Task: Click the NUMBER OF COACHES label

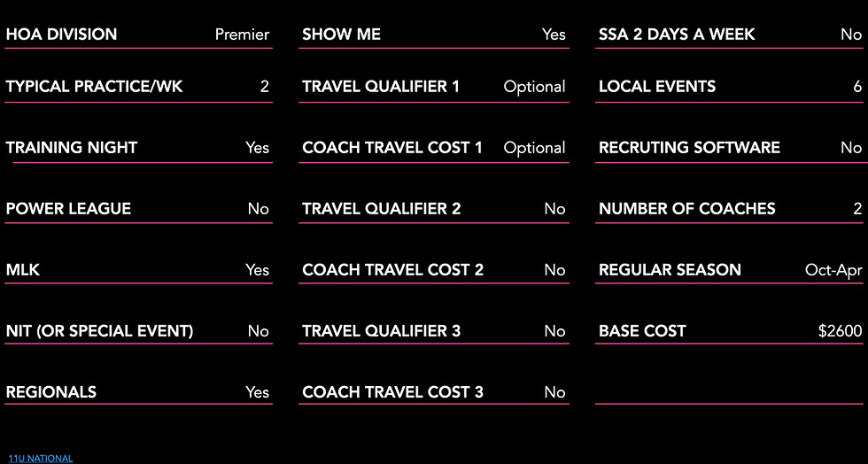Action: tap(687, 209)
